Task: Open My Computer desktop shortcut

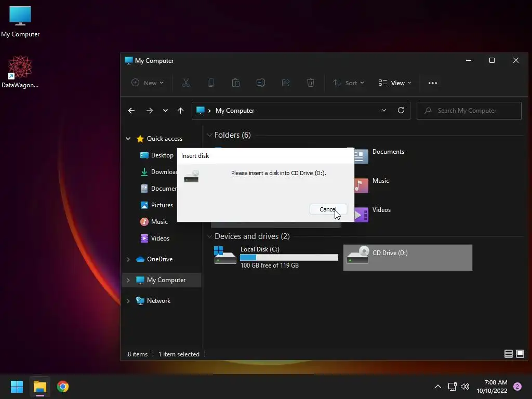Action: point(20,21)
